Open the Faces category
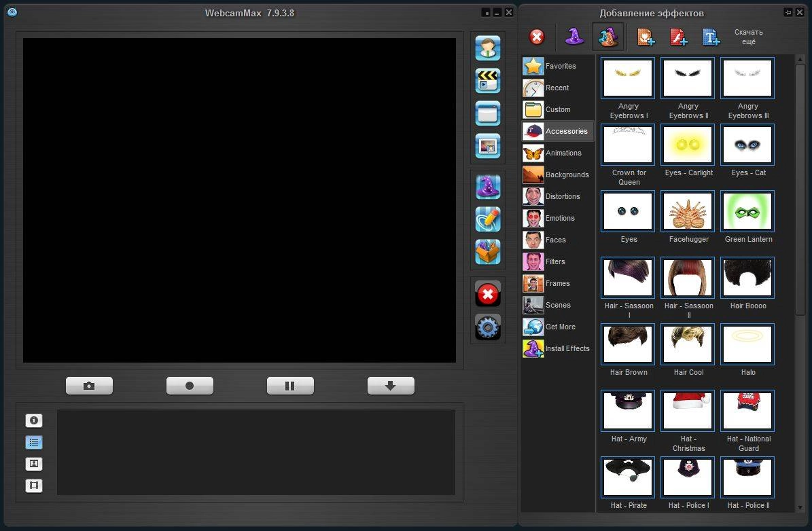The image size is (812, 531). click(558, 240)
